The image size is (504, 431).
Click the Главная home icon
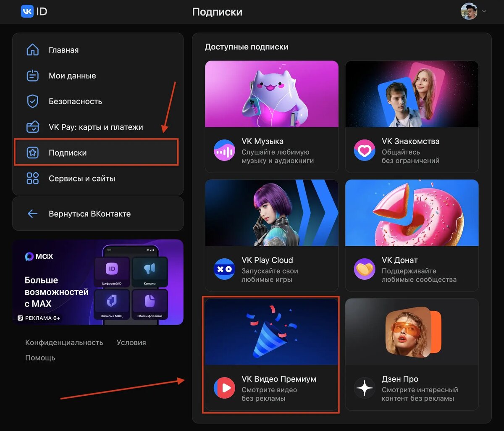[32, 50]
